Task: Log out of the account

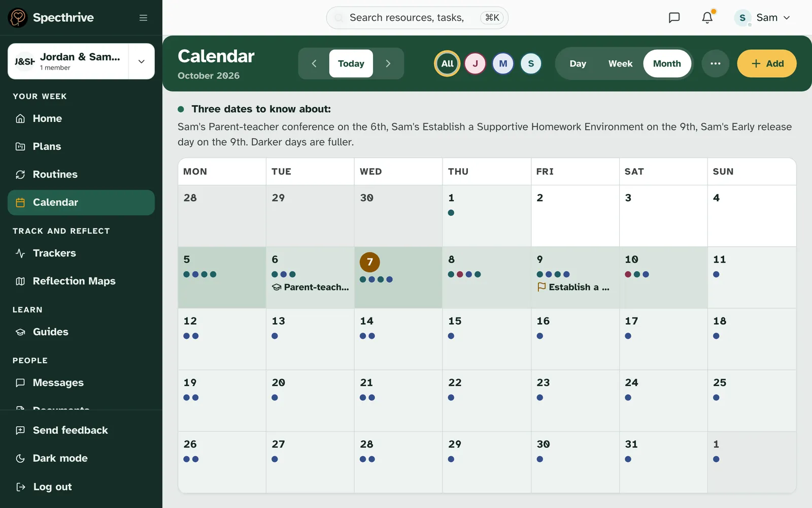Action: click(81, 487)
